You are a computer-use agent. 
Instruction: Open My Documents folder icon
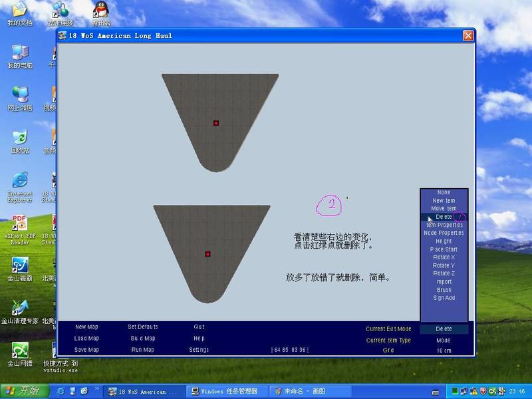[x=20, y=11]
